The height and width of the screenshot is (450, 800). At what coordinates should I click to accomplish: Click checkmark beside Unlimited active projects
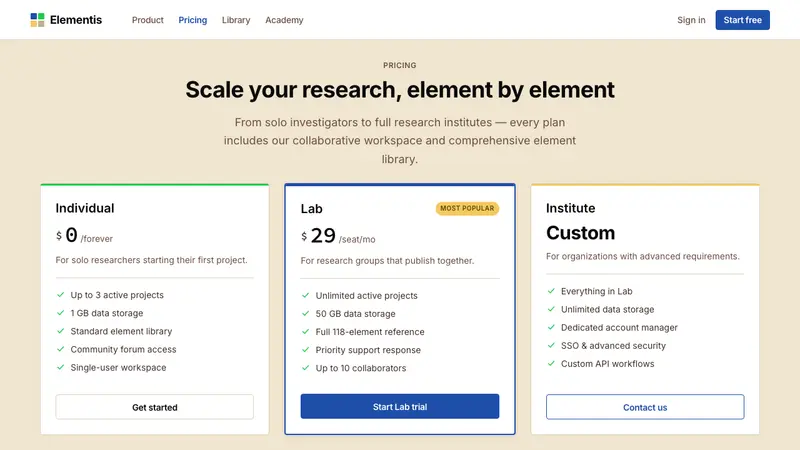pos(306,295)
